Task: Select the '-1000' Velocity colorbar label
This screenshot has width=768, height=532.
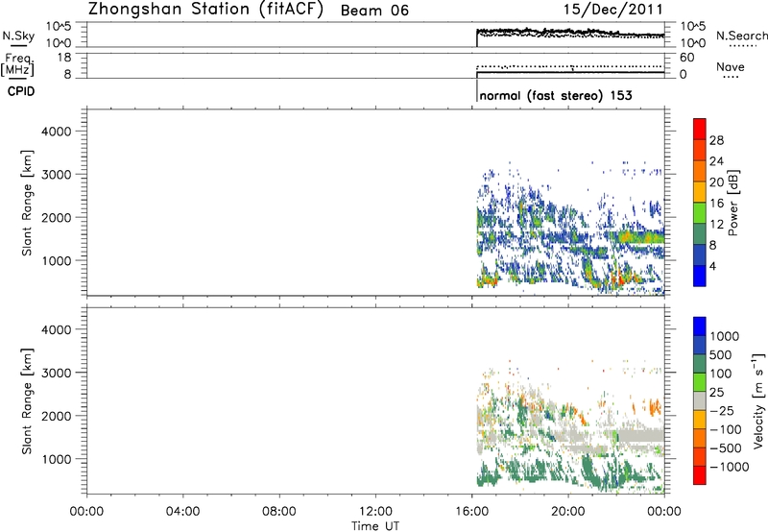Action: [x=730, y=467]
